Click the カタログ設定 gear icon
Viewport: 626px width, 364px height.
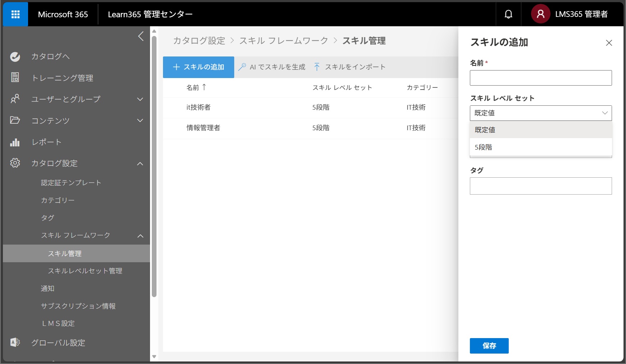15,163
